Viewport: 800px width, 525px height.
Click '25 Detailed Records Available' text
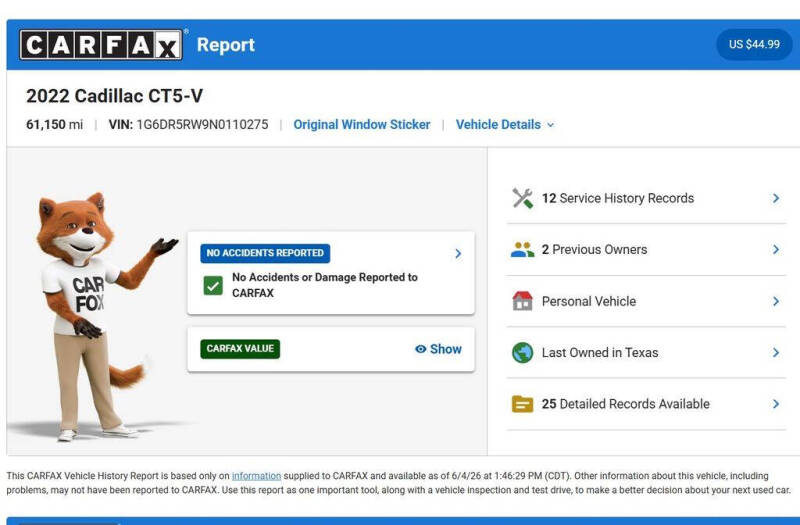[x=626, y=404]
